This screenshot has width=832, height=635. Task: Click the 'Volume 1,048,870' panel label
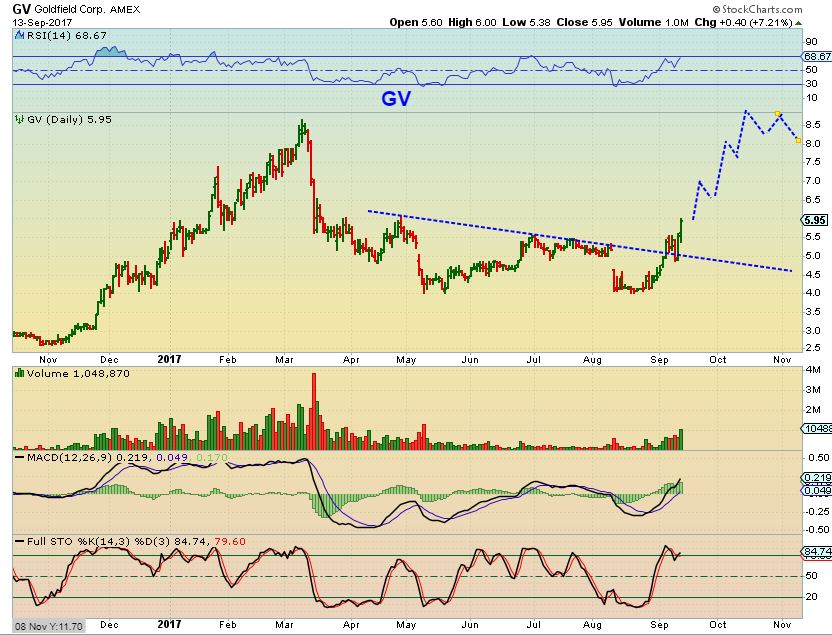click(78, 373)
